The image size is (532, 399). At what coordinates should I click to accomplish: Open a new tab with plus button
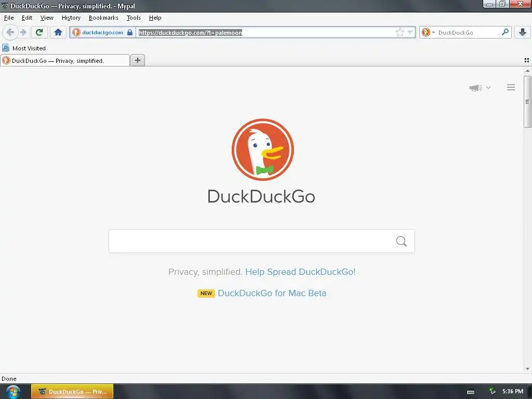[137, 60]
